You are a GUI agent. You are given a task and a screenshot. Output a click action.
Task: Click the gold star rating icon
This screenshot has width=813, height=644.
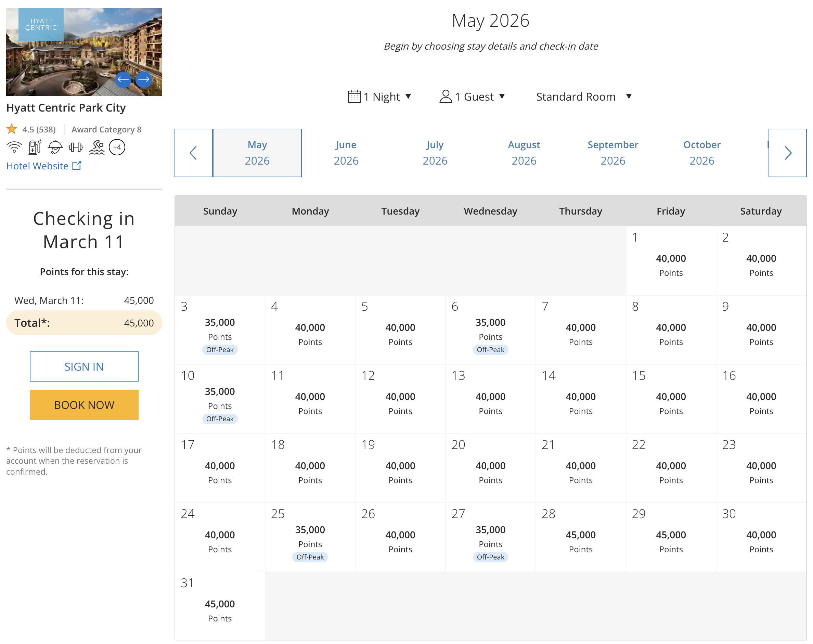coord(12,129)
